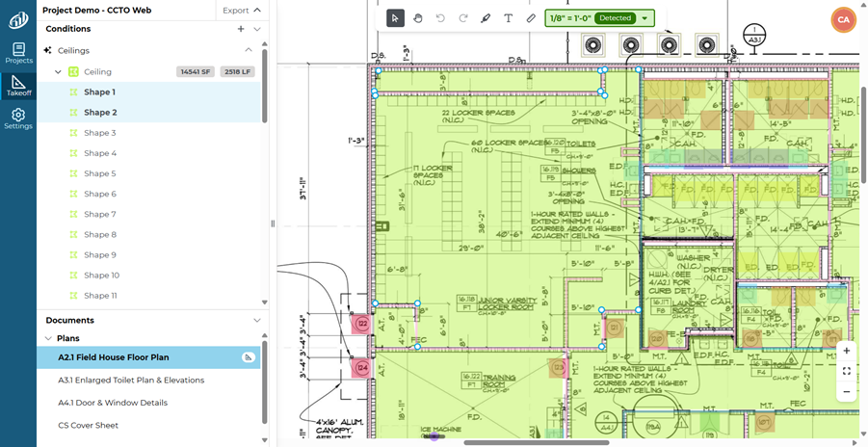The width and height of the screenshot is (868, 447).
Task: Select the text annotation tool
Action: tap(508, 18)
